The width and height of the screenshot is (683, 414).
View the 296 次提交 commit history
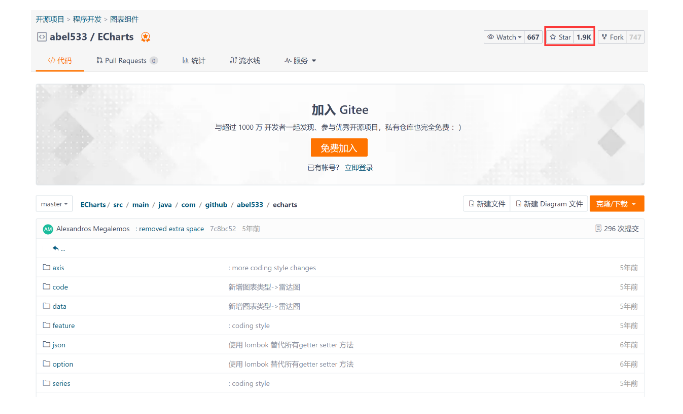point(617,228)
